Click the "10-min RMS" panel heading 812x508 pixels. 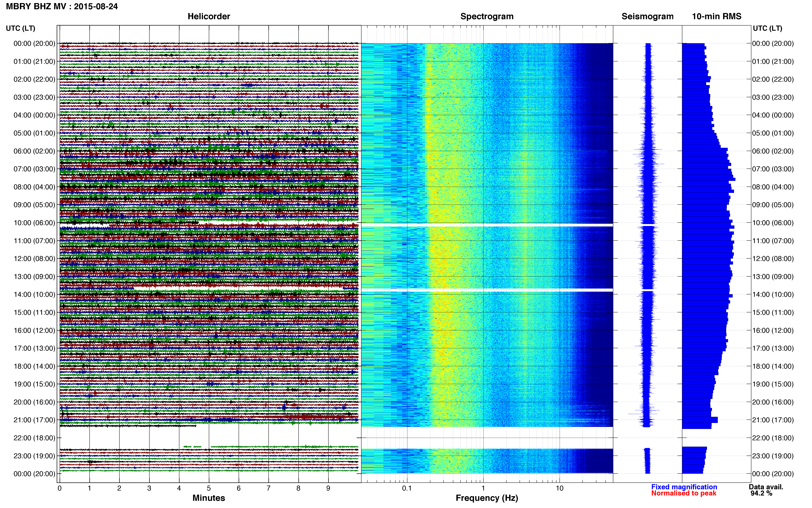coord(717,16)
